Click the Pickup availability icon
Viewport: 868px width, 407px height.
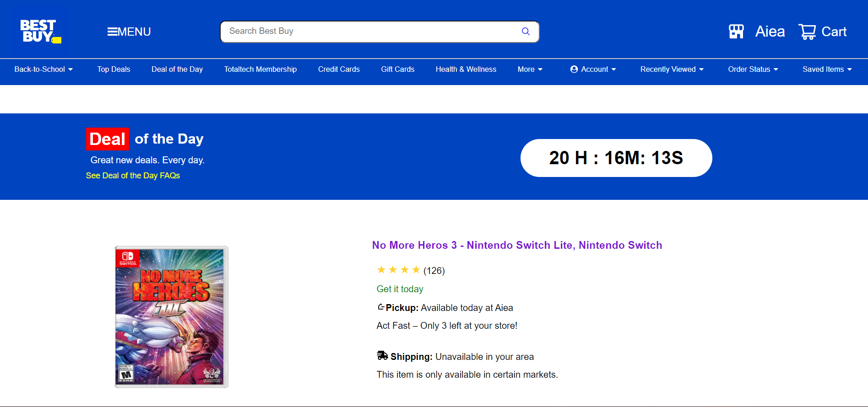click(380, 307)
